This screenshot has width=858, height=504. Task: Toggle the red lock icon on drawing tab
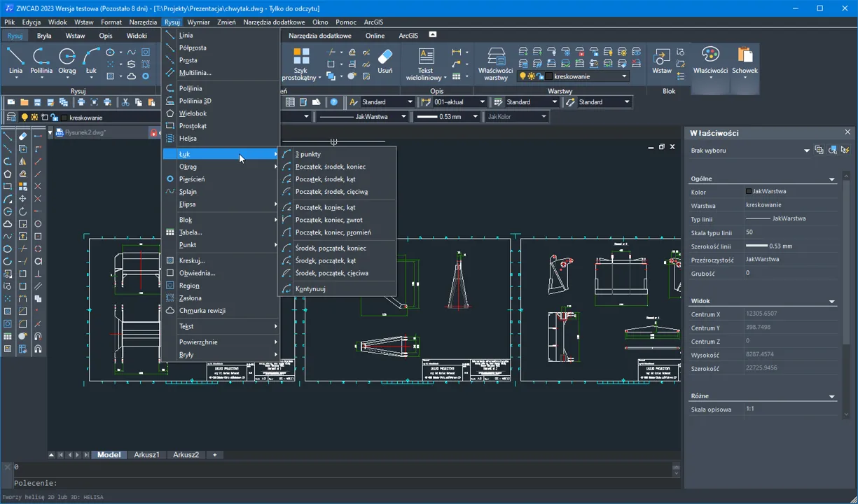point(153,132)
